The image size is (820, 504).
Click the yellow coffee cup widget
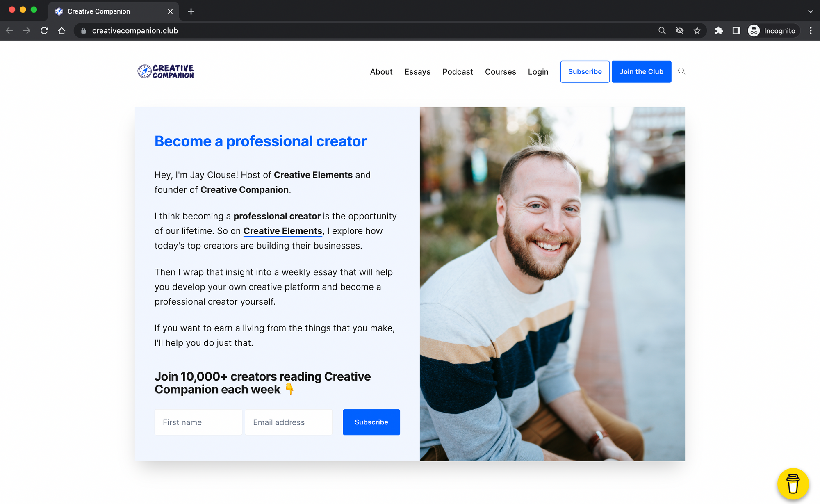(x=793, y=483)
